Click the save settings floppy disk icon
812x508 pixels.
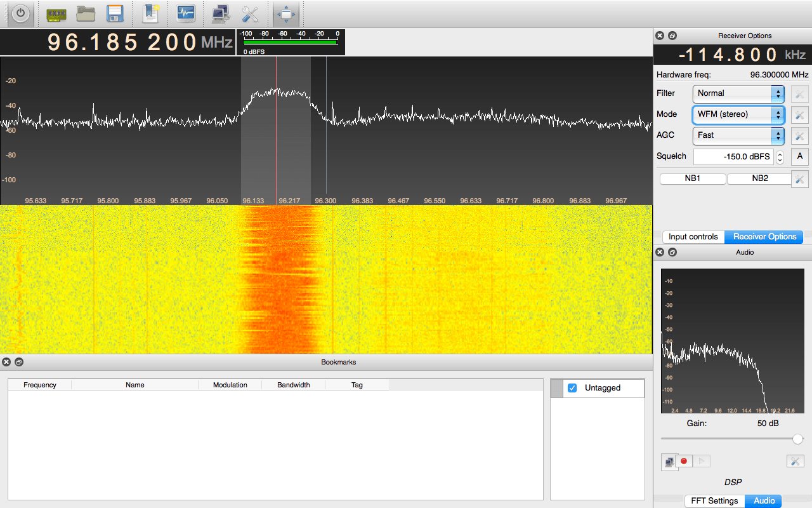[x=115, y=14]
